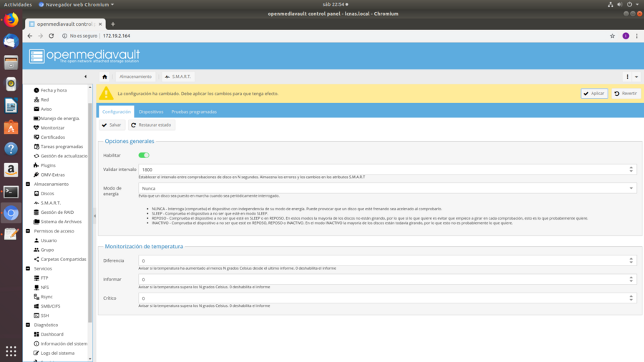Image resolution: width=644 pixels, height=362 pixels.
Task: Collapse the Servicios tree section
Action: click(28, 269)
